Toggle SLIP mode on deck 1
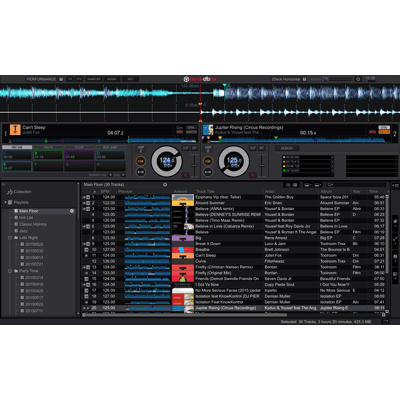This screenshot has width=400, height=400. click(186, 148)
